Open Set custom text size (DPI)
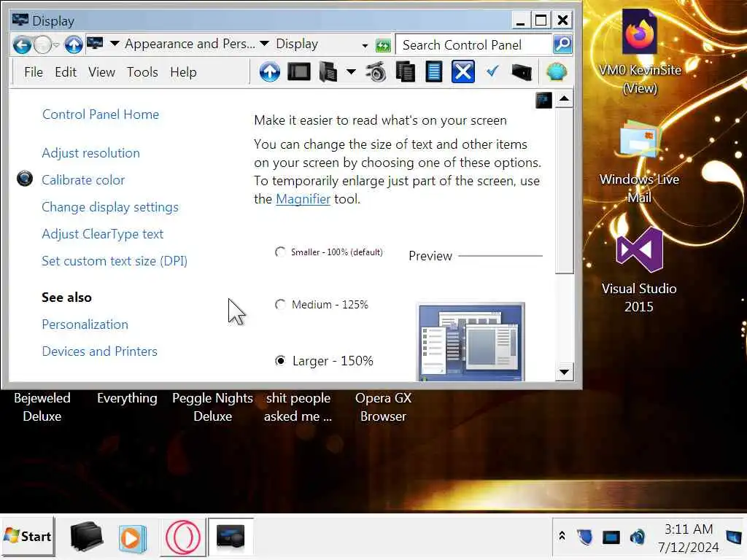 coord(115,261)
